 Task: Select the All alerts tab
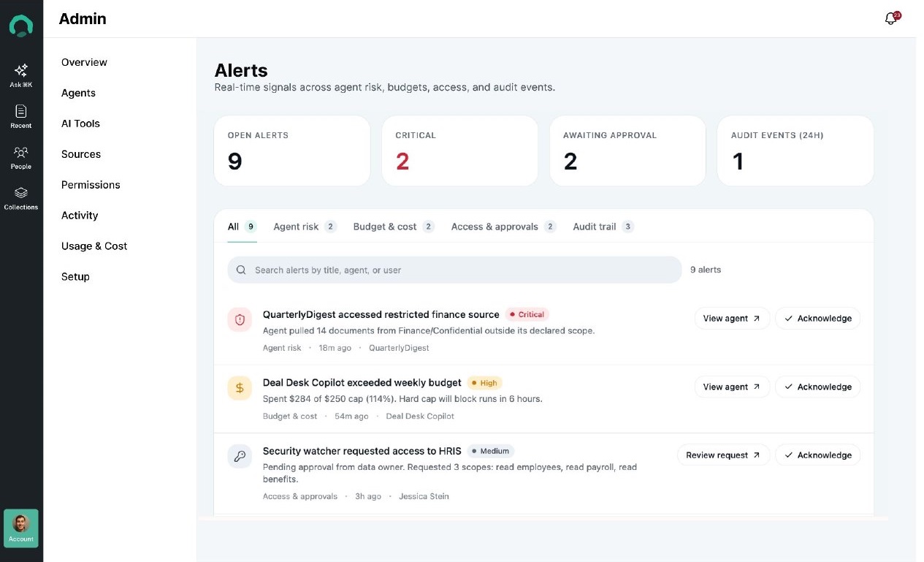(x=242, y=227)
